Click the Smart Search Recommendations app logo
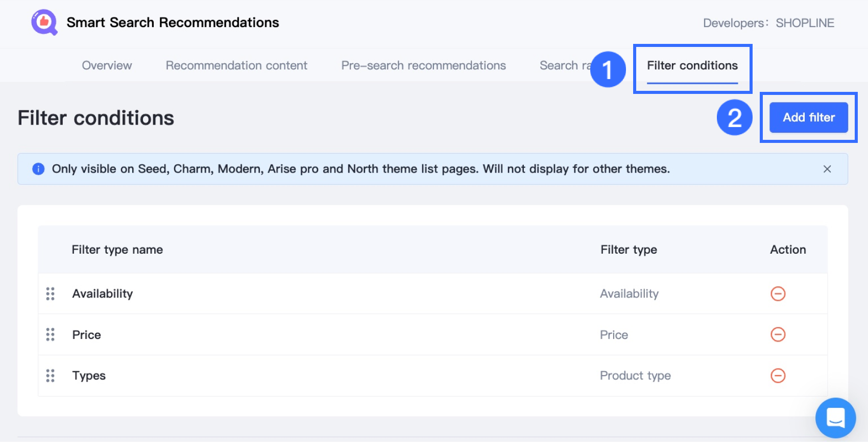Image resolution: width=868 pixels, height=442 pixels. tap(44, 22)
